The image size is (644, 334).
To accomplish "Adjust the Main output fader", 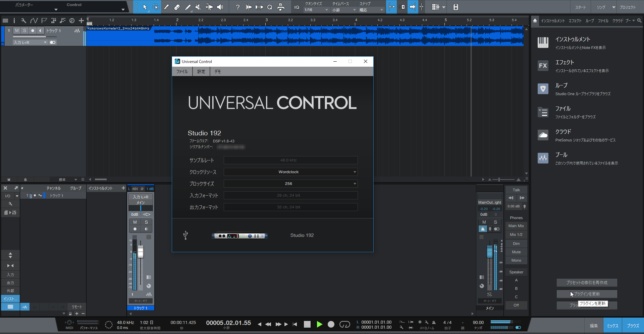I will click(x=490, y=252).
